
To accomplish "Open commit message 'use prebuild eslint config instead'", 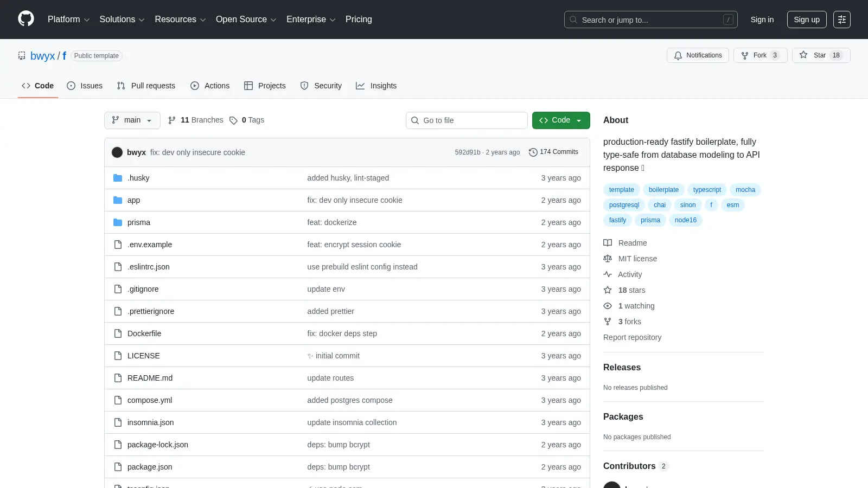I will click(x=362, y=267).
